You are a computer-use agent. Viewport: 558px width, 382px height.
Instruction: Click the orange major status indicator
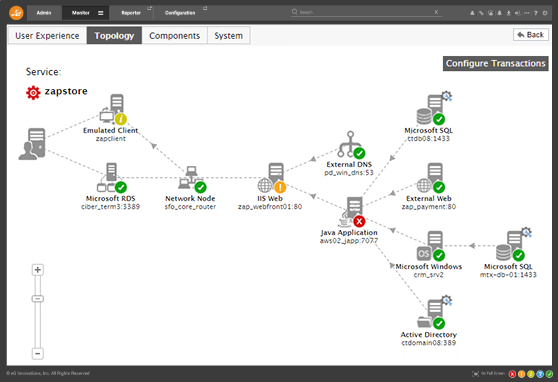click(x=521, y=374)
